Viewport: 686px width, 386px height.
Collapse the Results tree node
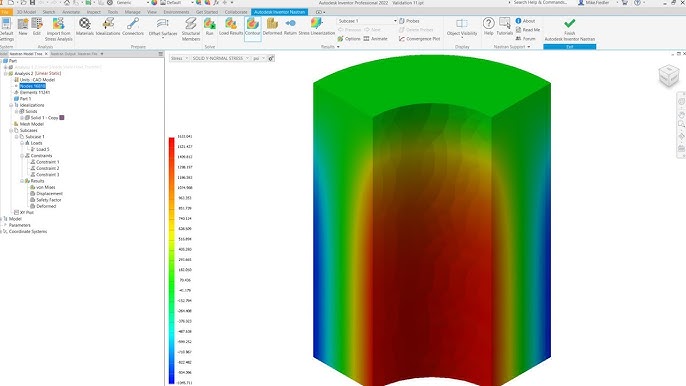click(22, 181)
